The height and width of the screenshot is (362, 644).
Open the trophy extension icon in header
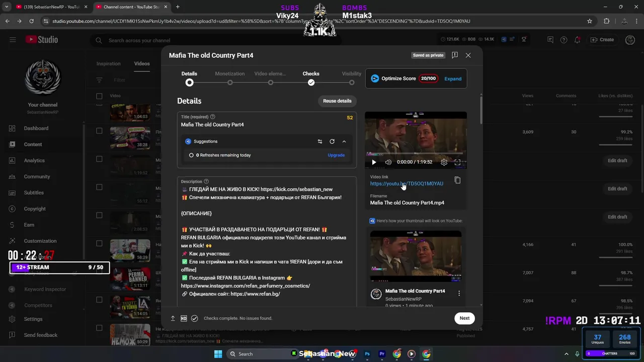[x=524, y=40]
